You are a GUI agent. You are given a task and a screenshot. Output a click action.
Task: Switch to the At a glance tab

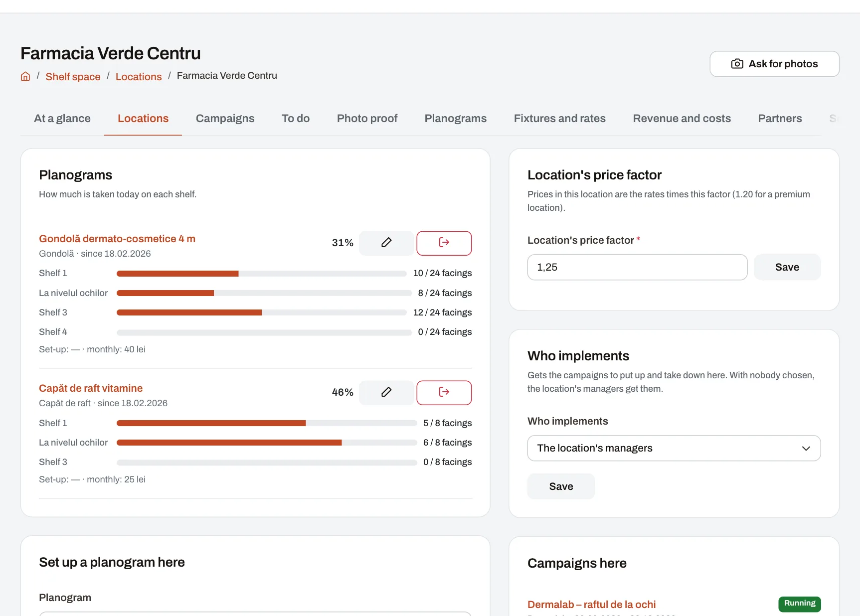coord(62,119)
